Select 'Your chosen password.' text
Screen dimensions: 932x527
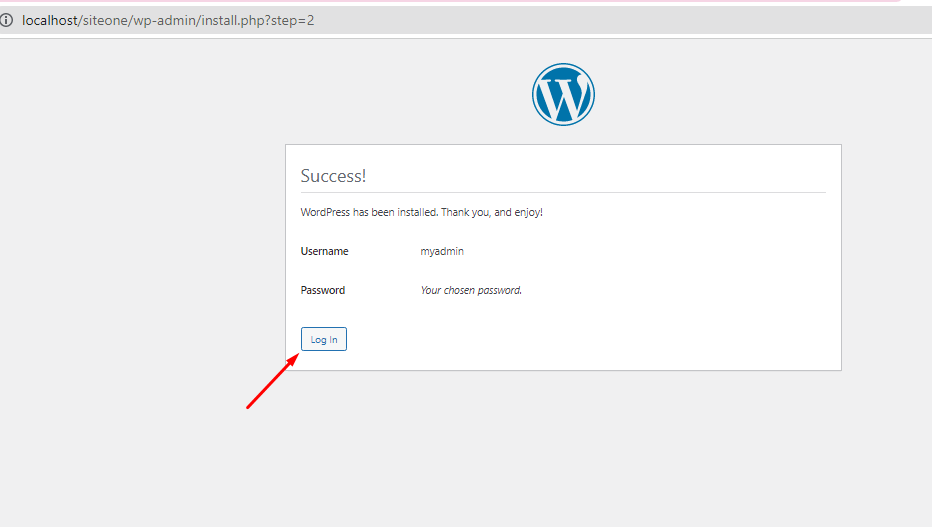471,291
